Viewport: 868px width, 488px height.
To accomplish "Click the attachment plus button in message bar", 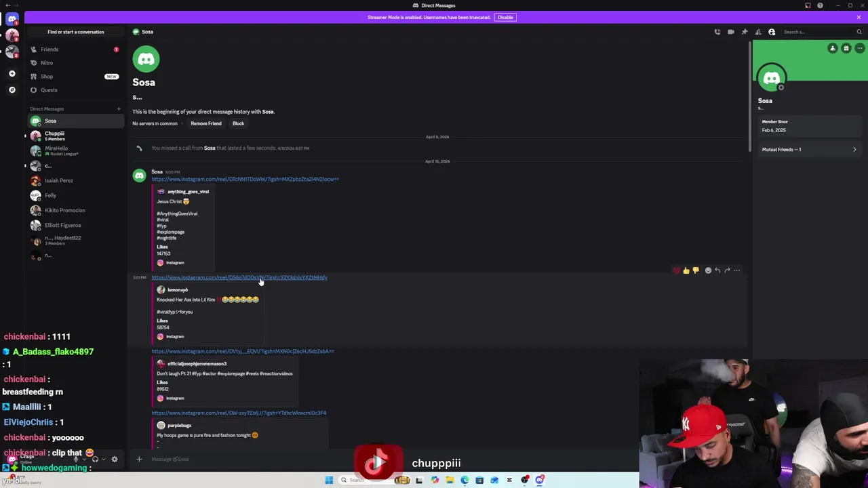I will 139,460.
